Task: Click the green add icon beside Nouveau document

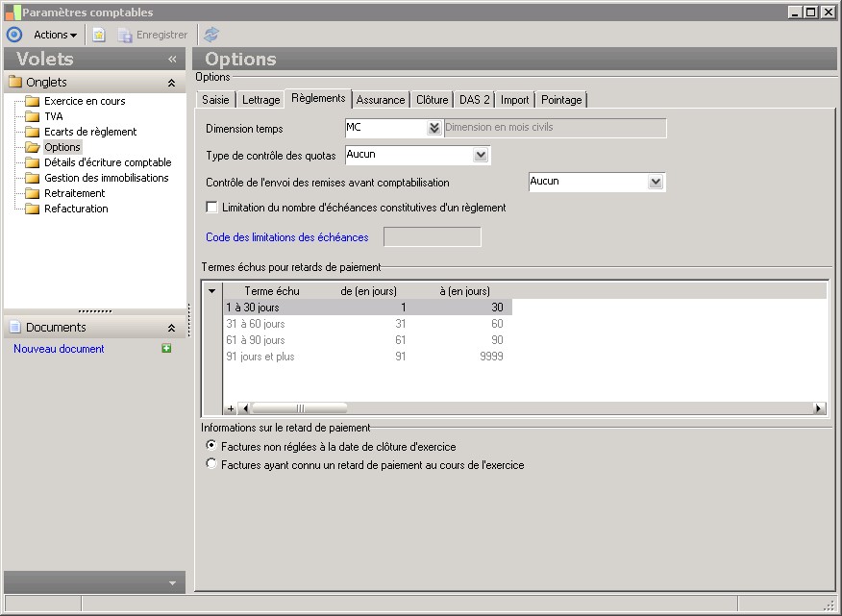Action: (166, 349)
